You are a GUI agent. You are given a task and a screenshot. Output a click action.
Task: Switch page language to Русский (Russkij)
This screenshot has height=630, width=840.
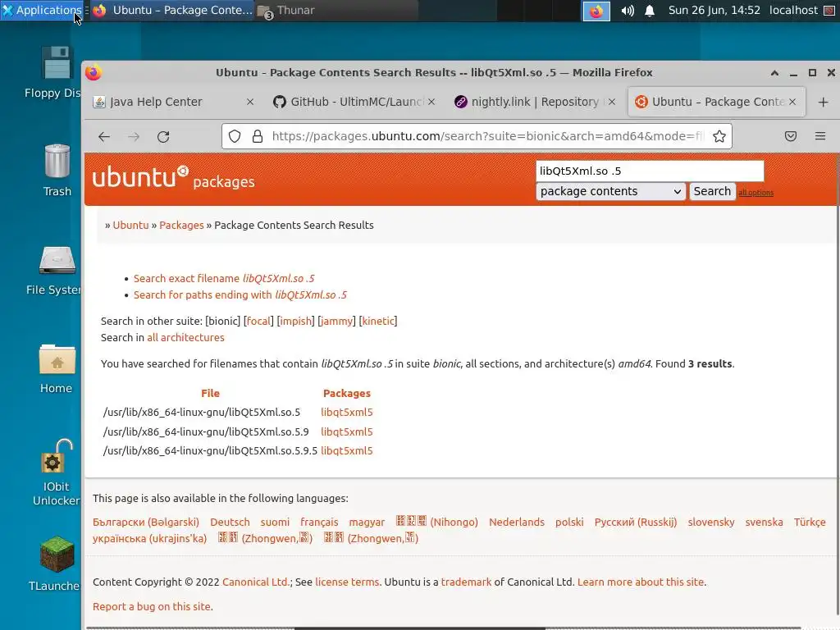[636, 522]
